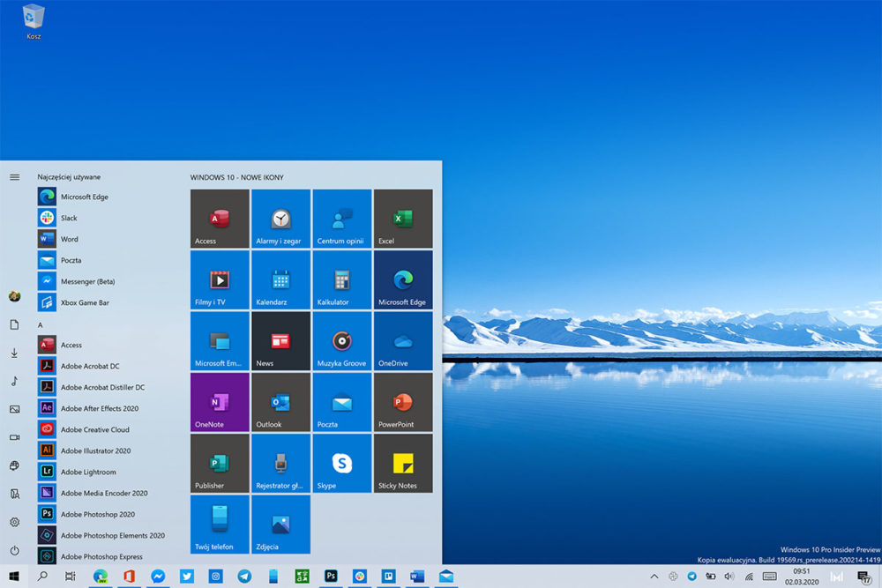882x588 pixels.
Task: Open taskbar Search magnifier
Action: (x=42, y=577)
